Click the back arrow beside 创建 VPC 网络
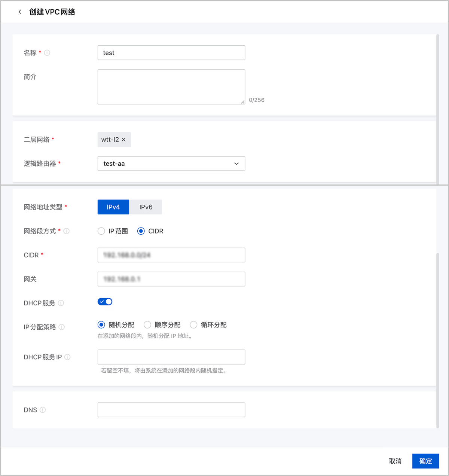The width and height of the screenshot is (449, 476). (x=20, y=12)
